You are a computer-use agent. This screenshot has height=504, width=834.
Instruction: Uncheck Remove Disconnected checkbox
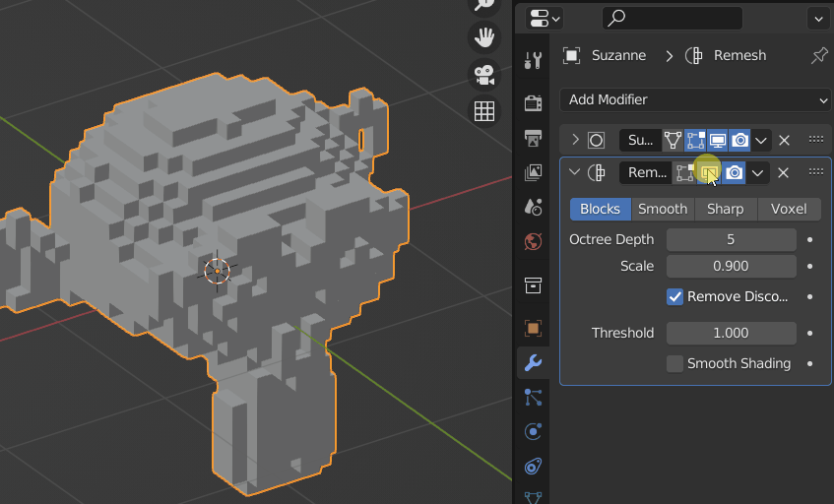point(674,296)
